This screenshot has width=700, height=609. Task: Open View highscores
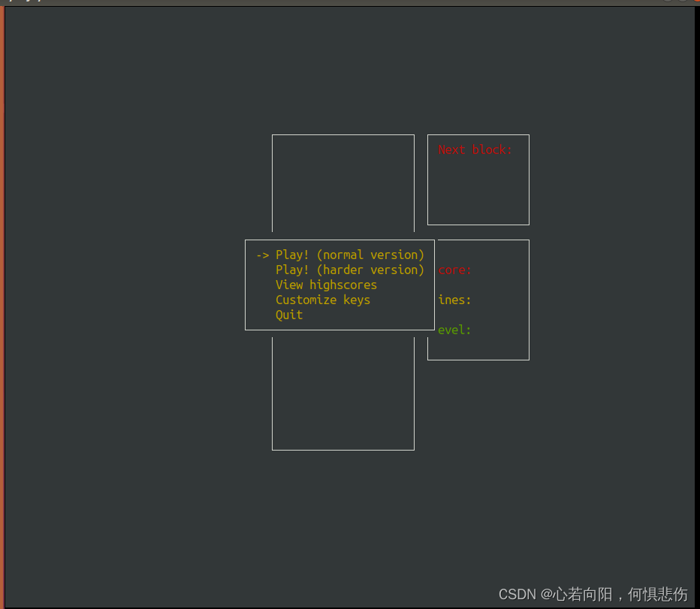[326, 285]
